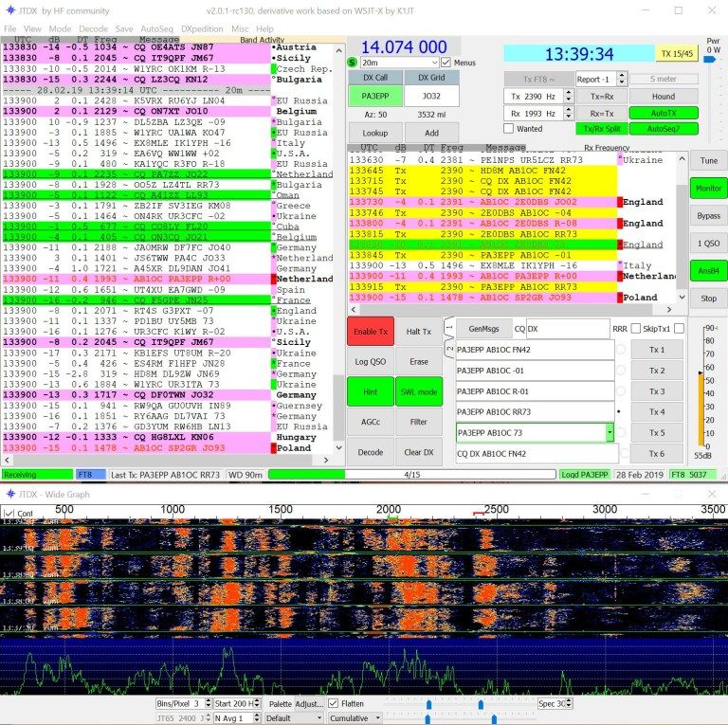
Task: Toggle the green SWL mode button
Action: pos(419,391)
